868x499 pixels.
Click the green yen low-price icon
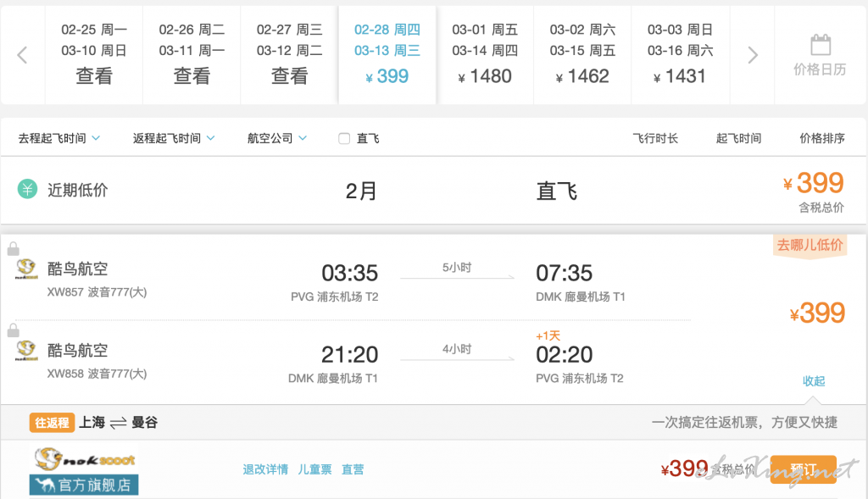pyautogui.click(x=27, y=189)
